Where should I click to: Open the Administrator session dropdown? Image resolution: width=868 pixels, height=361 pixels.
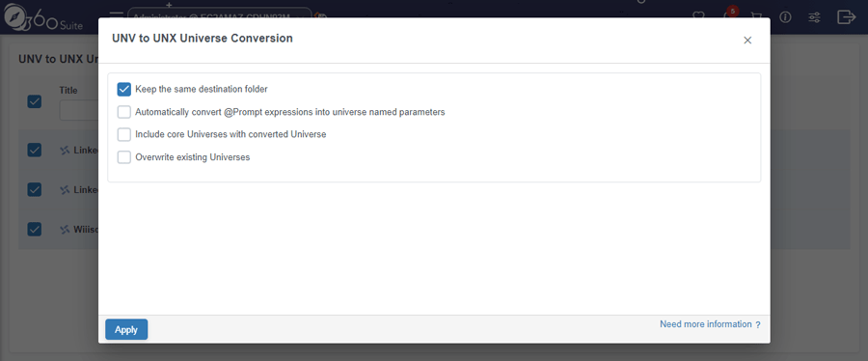pos(220,14)
